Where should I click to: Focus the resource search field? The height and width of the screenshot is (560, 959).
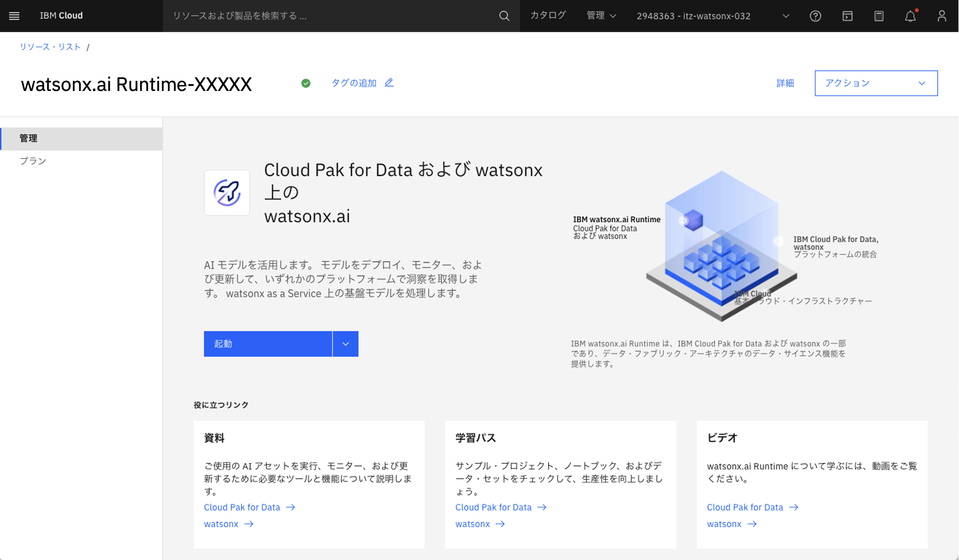(x=329, y=16)
